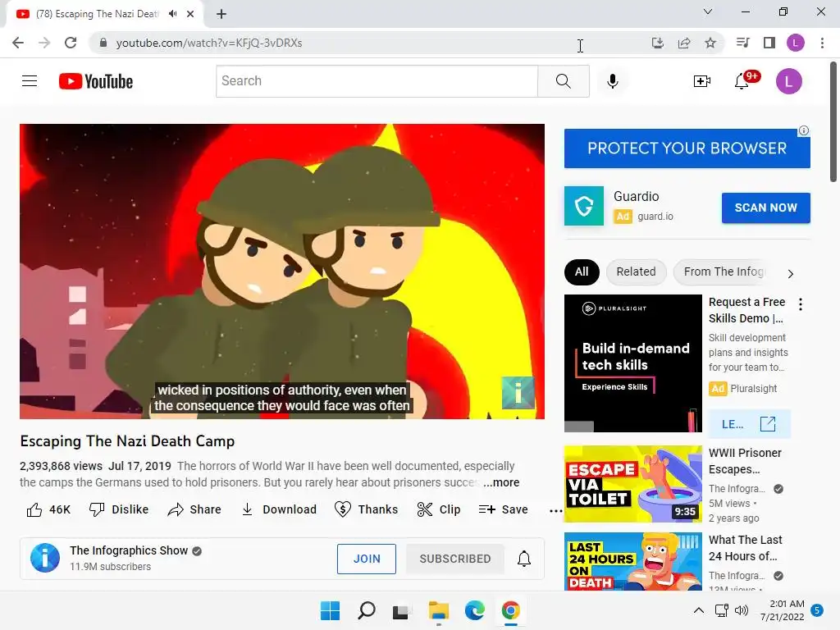
Task: Open Chrome side panel icon
Action: (769, 43)
